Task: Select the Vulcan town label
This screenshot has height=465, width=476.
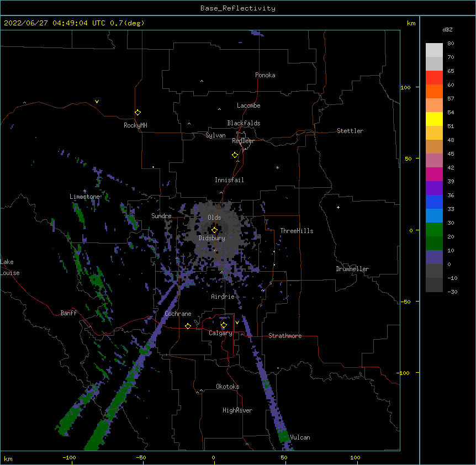Action: [300, 437]
